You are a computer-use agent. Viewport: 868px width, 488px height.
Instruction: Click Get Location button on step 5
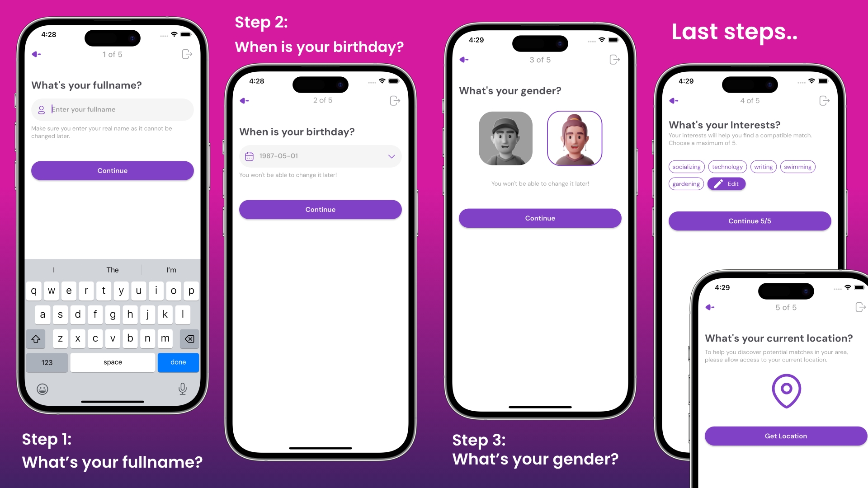(x=786, y=436)
